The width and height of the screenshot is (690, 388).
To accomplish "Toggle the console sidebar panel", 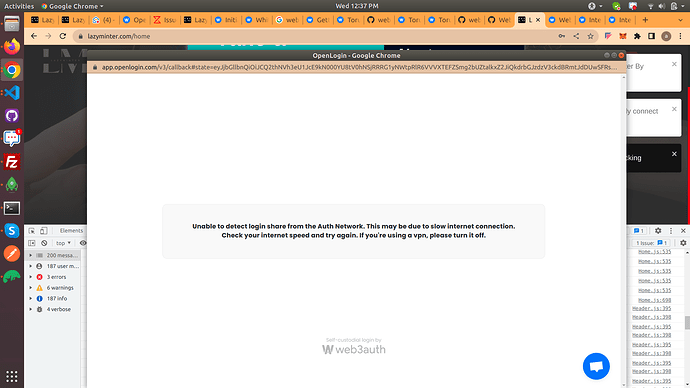I will (32, 243).
